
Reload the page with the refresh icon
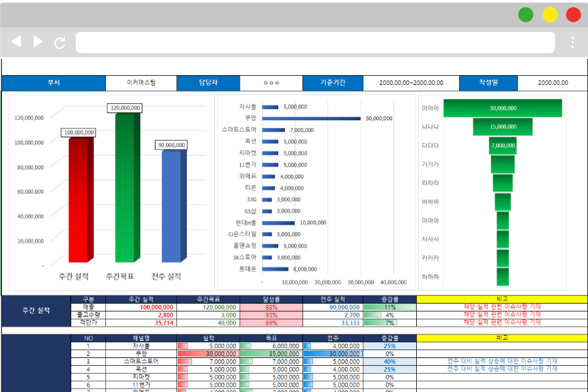point(59,42)
